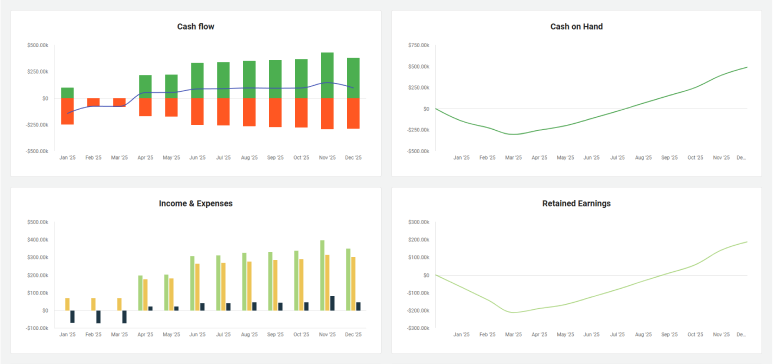Click the Cash on Hand chart title
The height and width of the screenshot is (364, 773).
click(x=576, y=27)
